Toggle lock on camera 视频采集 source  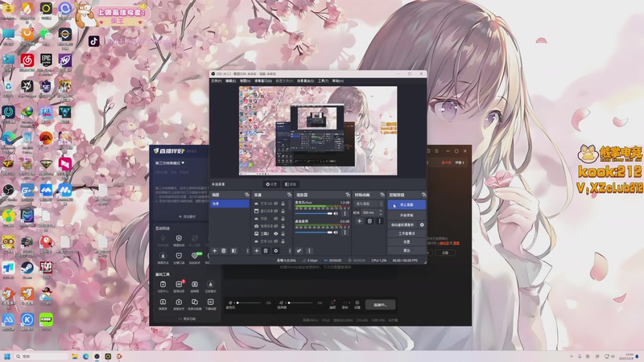283,226
